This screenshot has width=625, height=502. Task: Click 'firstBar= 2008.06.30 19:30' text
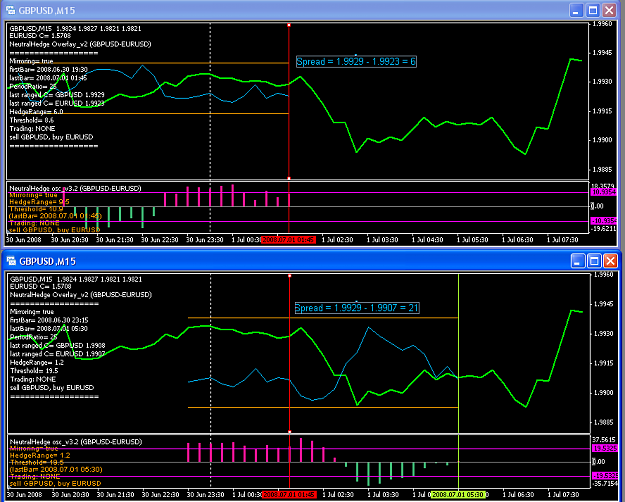[49, 70]
